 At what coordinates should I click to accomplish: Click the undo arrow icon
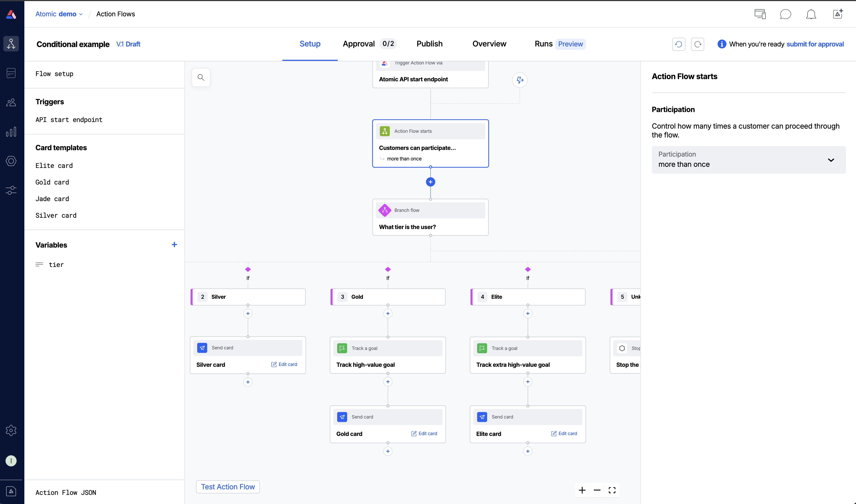678,44
